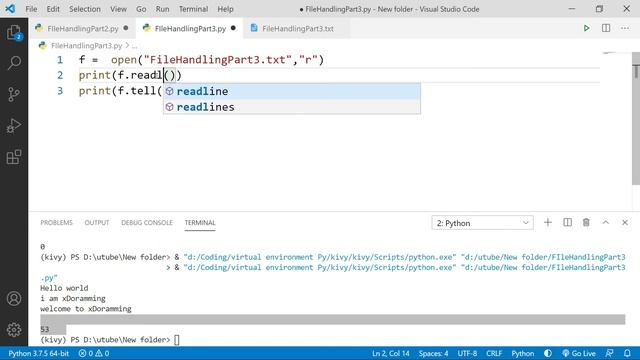Click the VS Code logo icon
640x360 pixels.
point(10,9)
